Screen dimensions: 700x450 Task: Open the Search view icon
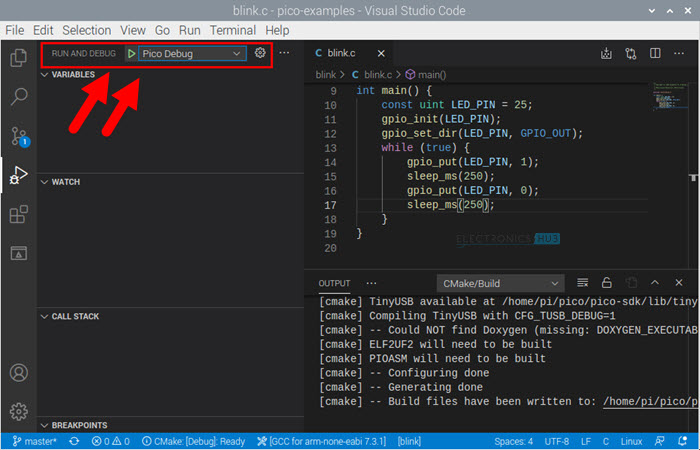click(x=18, y=97)
